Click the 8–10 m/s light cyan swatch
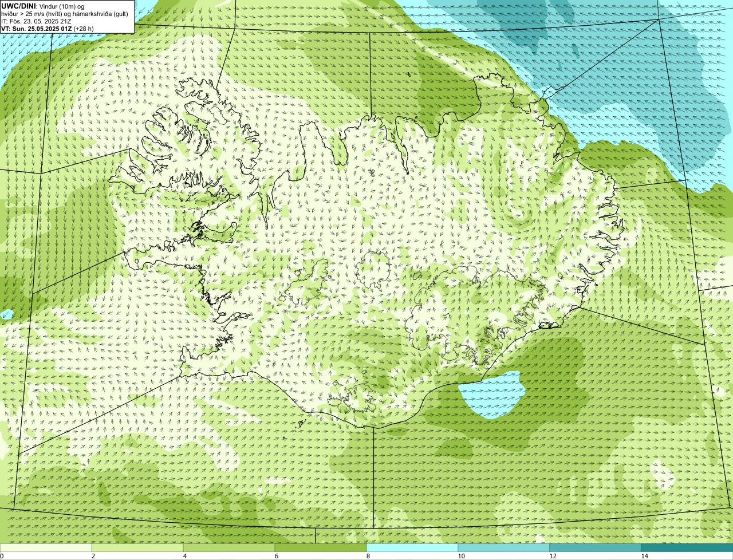Viewport: 733px width, 560px height. point(412,548)
